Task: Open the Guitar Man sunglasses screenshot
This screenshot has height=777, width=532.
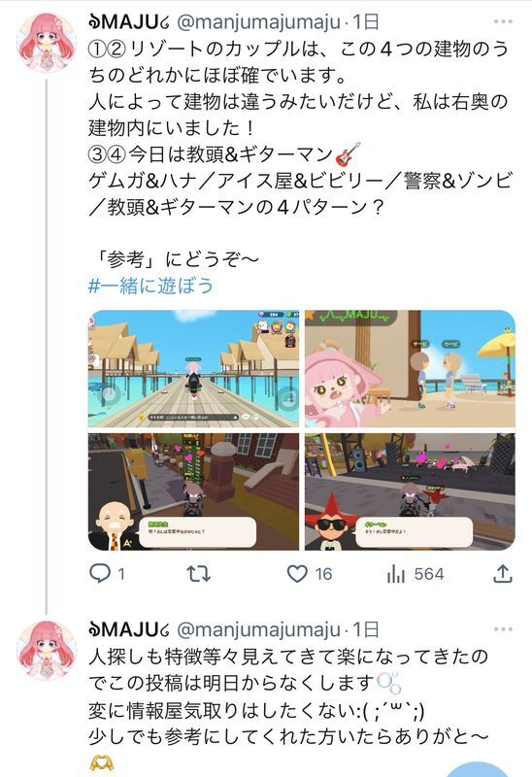Action: point(410,491)
